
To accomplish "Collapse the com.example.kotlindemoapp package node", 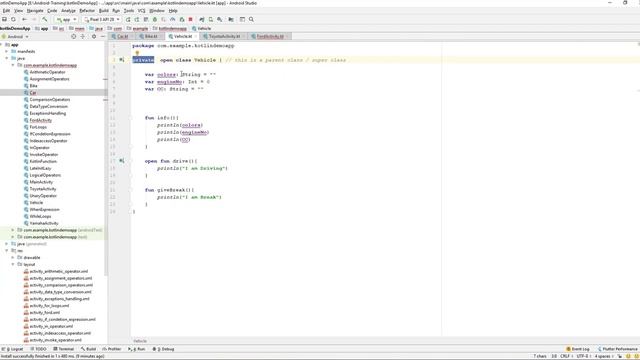I will (13, 65).
